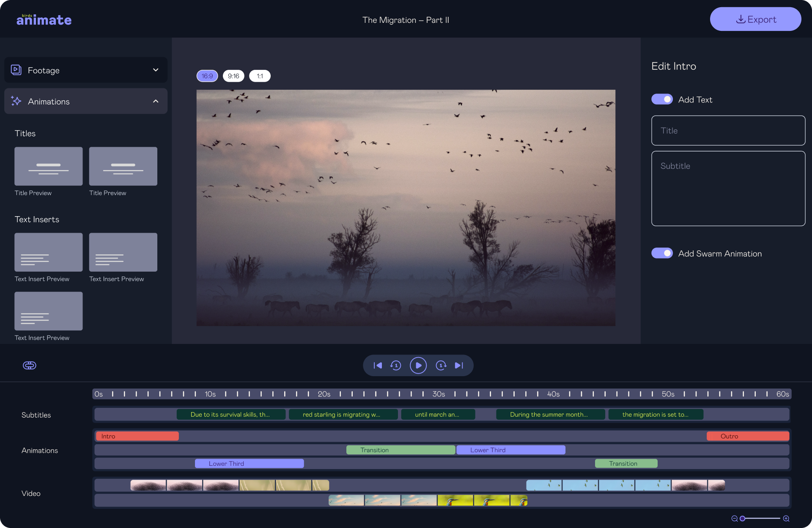812x528 pixels.
Task: Disable the Add Text toggle
Action: (x=662, y=99)
